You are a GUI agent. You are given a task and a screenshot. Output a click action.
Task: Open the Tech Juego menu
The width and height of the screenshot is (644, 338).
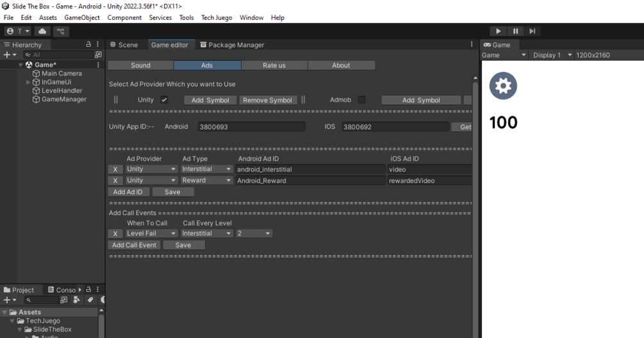217,18
